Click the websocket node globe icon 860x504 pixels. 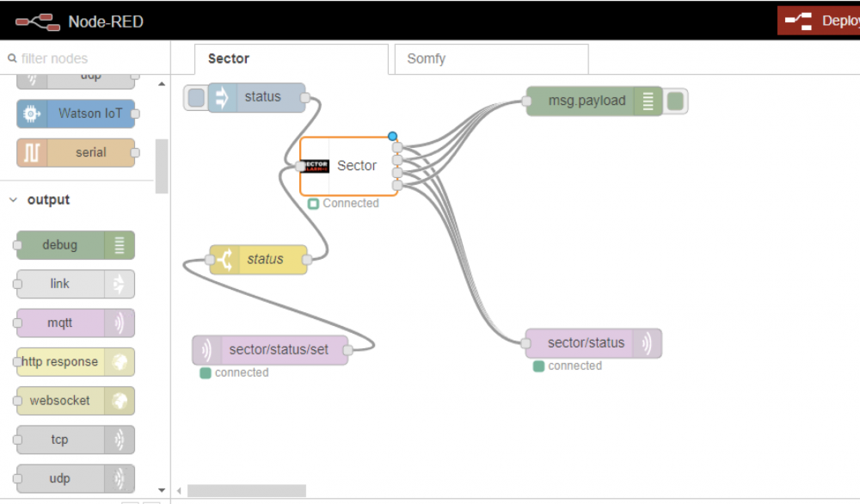[120, 401]
